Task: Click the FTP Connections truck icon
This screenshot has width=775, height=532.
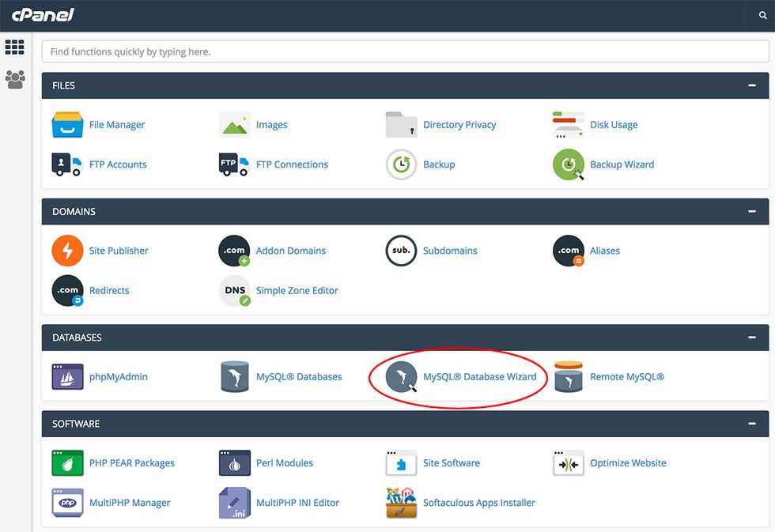Action: click(x=234, y=164)
